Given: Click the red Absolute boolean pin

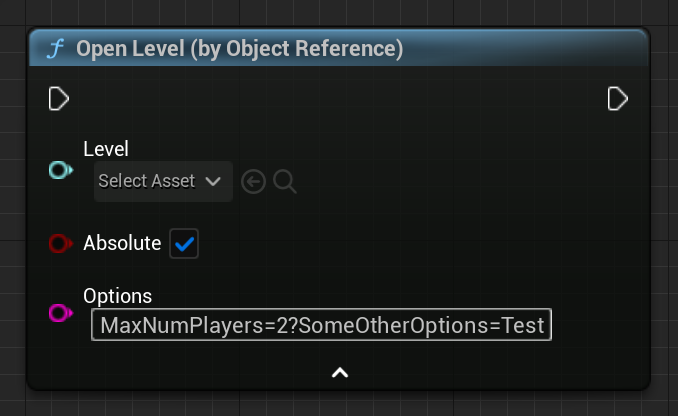Looking at the screenshot, I should 61,243.
